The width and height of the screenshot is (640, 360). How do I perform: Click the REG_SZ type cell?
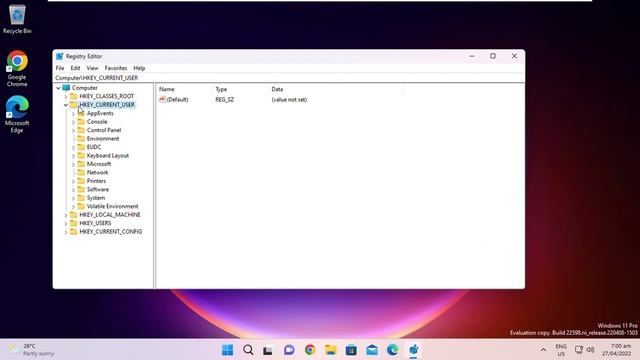(224, 100)
